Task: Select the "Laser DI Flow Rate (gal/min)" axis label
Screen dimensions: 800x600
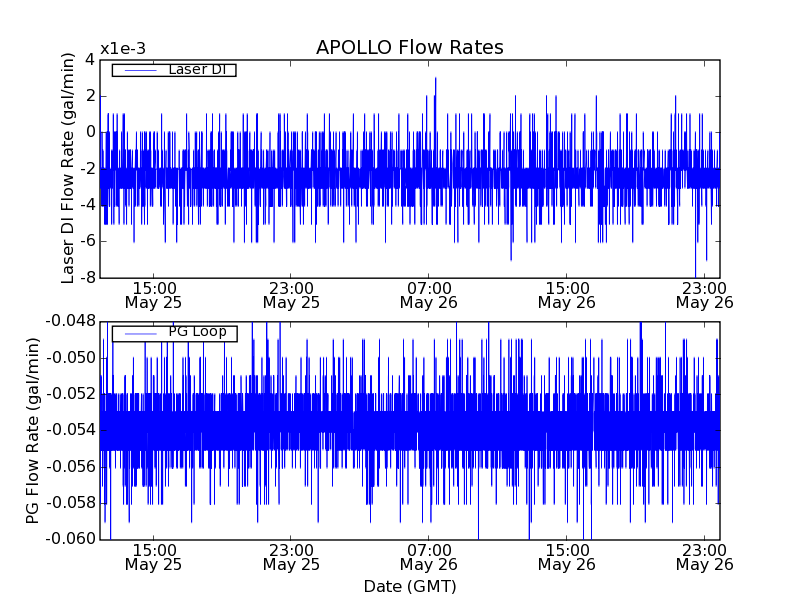Action: tap(68, 168)
